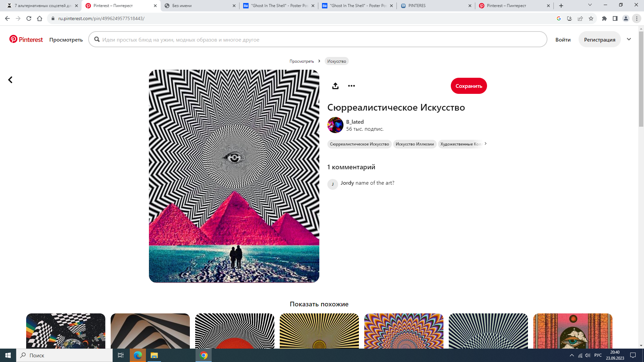This screenshot has height=362, width=644.
Task: Open the browser extensions puzzle icon
Action: [604, 18]
